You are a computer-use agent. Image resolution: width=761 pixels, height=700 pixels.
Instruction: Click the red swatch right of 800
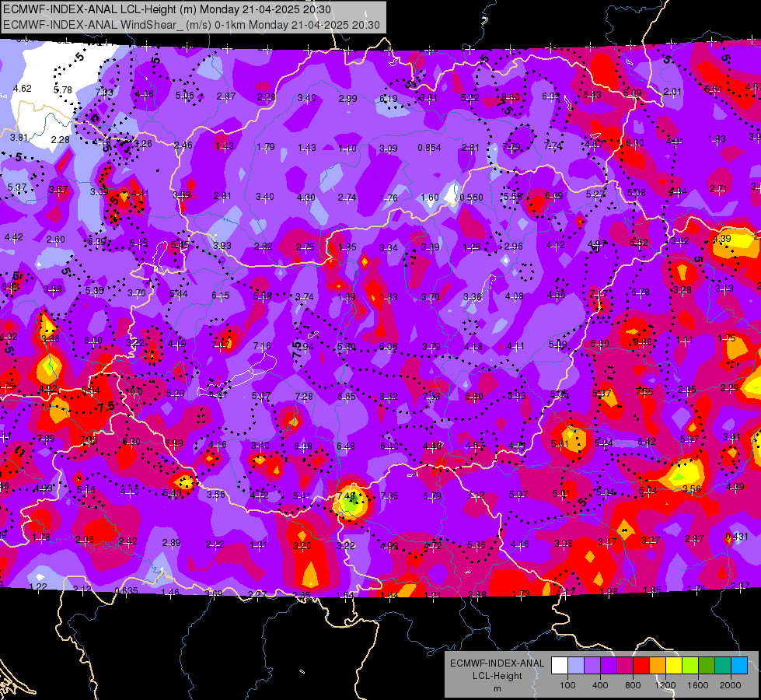tap(641, 666)
